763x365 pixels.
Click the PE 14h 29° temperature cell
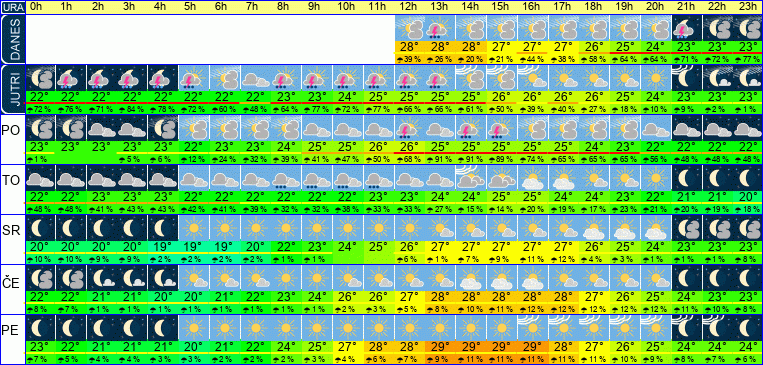471,347
